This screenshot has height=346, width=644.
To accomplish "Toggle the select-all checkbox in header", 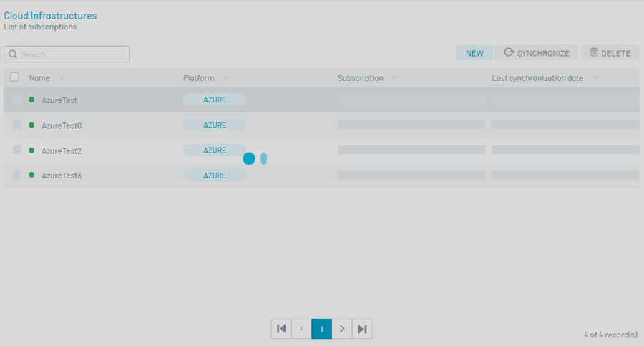I will click(14, 77).
